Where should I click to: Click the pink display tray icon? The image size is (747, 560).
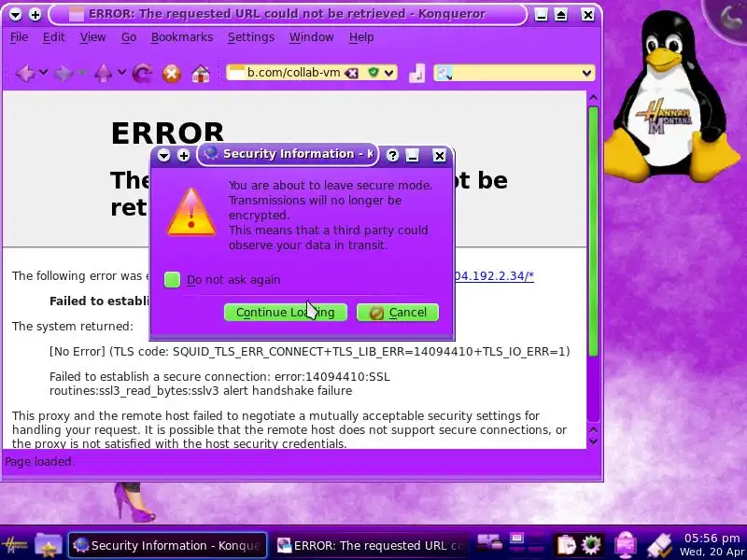click(x=626, y=545)
